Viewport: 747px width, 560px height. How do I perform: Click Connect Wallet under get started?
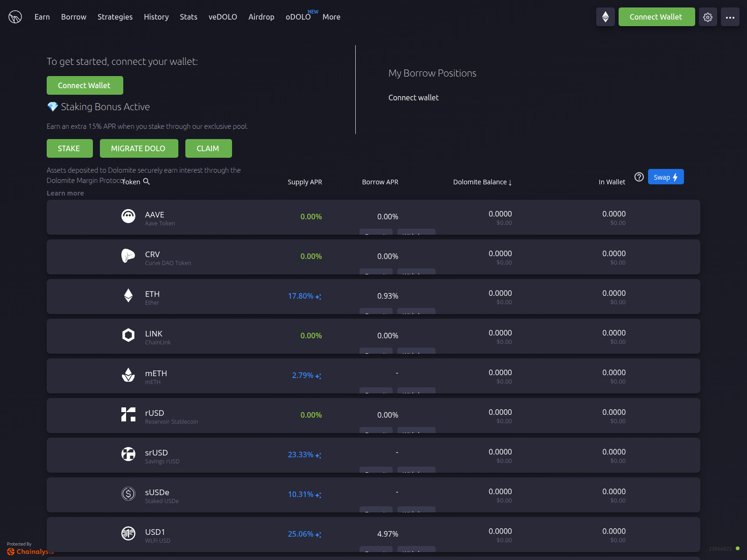pos(85,85)
